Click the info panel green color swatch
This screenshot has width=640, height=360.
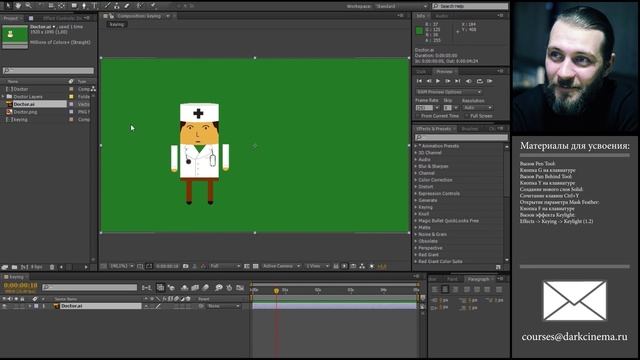[419, 31]
